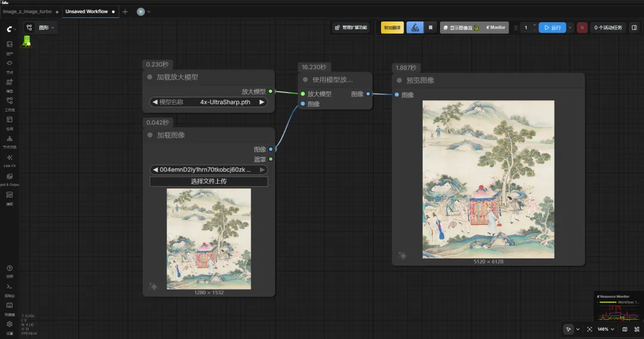Click 图像 input port on 预览图像
The width and height of the screenshot is (644, 339).
click(397, 94)
